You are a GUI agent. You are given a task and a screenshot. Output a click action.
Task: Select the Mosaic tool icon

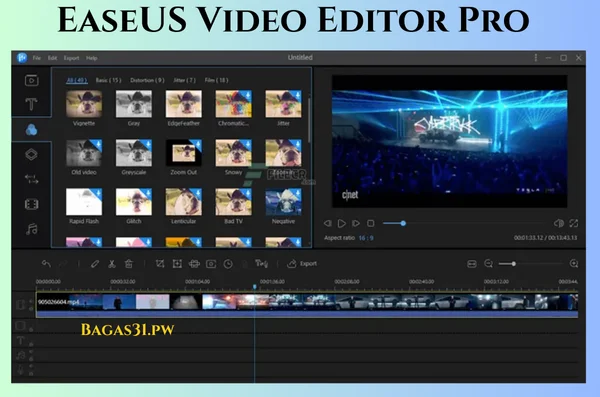194,263
